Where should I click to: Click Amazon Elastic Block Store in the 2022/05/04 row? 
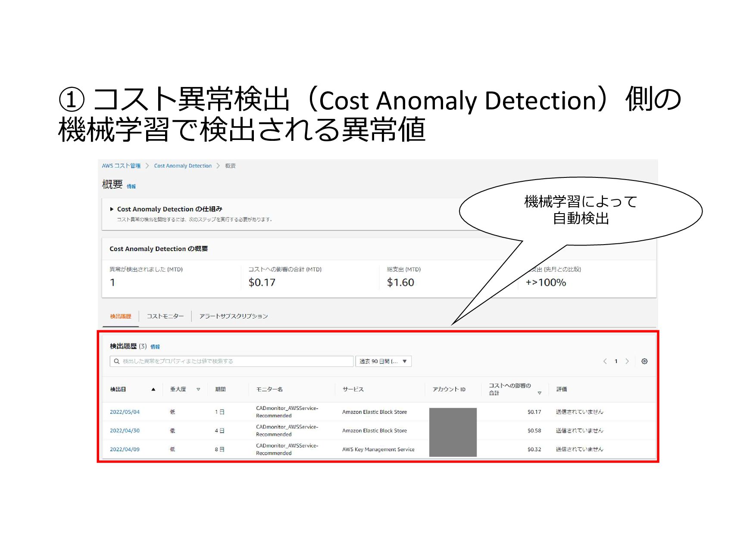click(375, 412)
